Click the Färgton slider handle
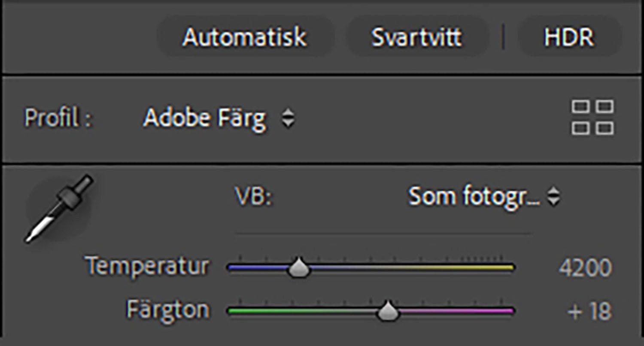The width and height of the screenshot is (644, 346). coord(388,311)
